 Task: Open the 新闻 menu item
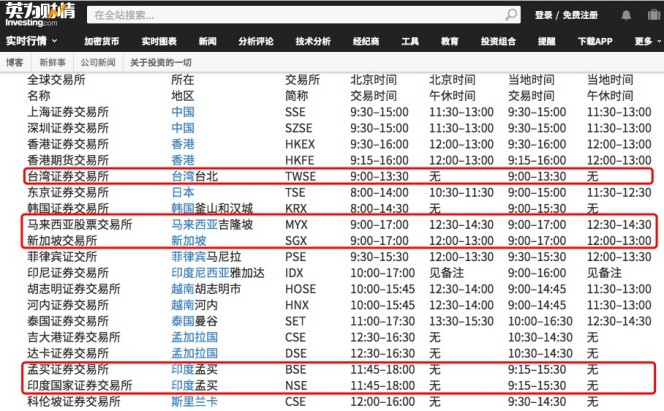point(208,41)
